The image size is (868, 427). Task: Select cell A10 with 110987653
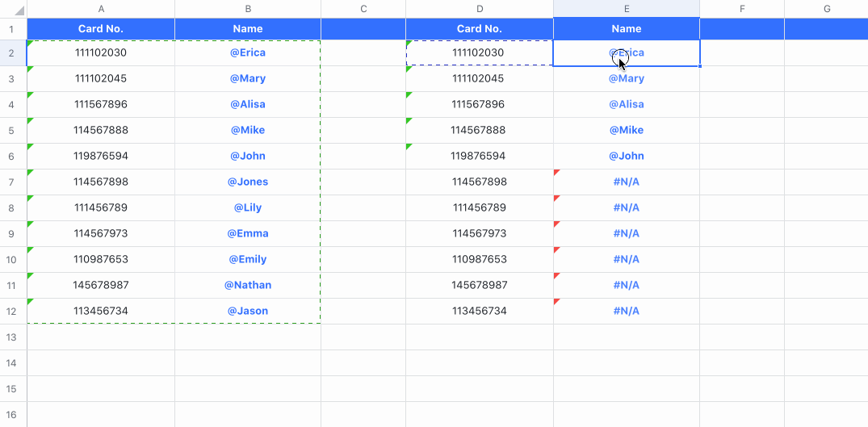101,259
